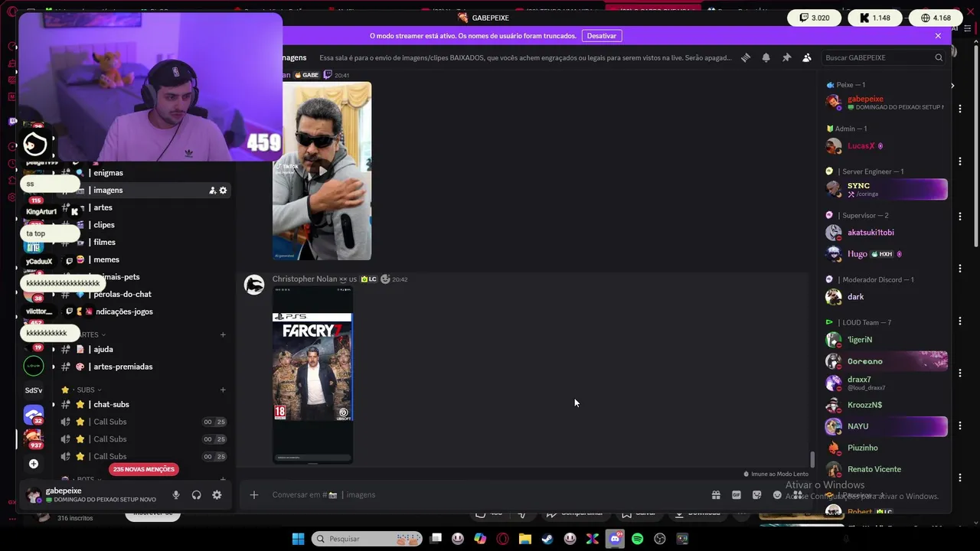
Task: Close the streamer mode banner
Action: pyautogui.click(x=938, y=36)
